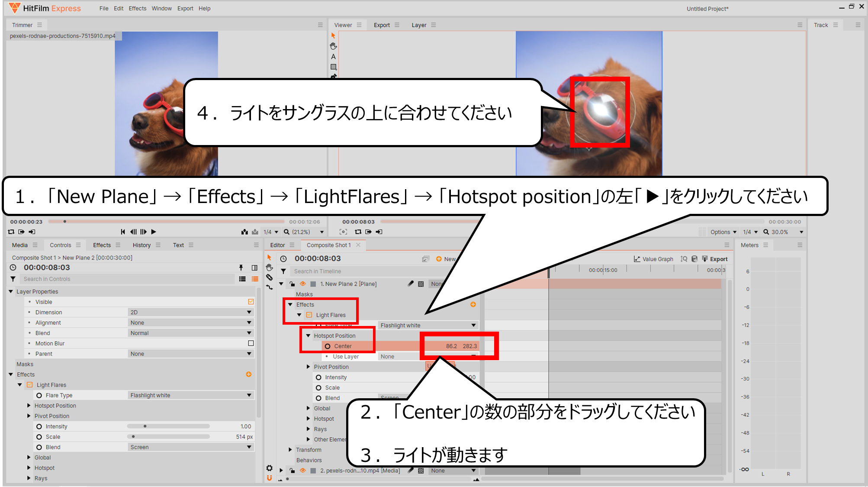Screen dimensions: 868x487
Task: Toggle keyframing for Intensity in Controls
Action: tap(39, 426)
